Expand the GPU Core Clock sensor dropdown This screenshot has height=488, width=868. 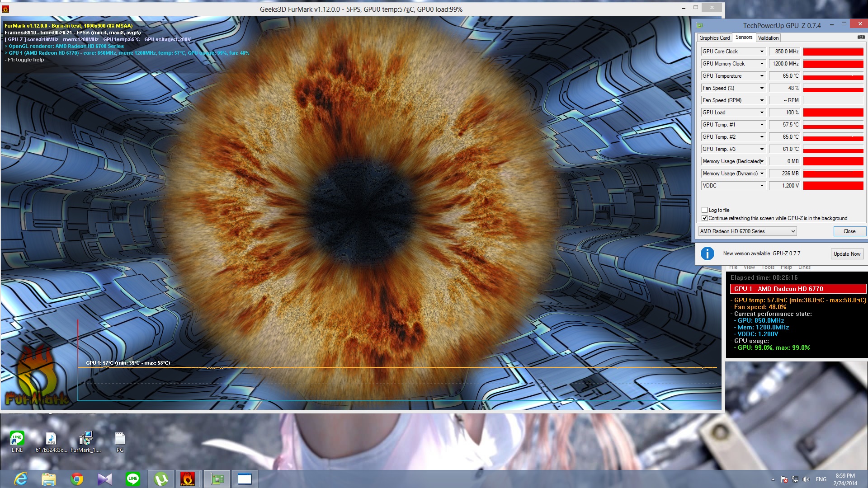pos(762,52)
